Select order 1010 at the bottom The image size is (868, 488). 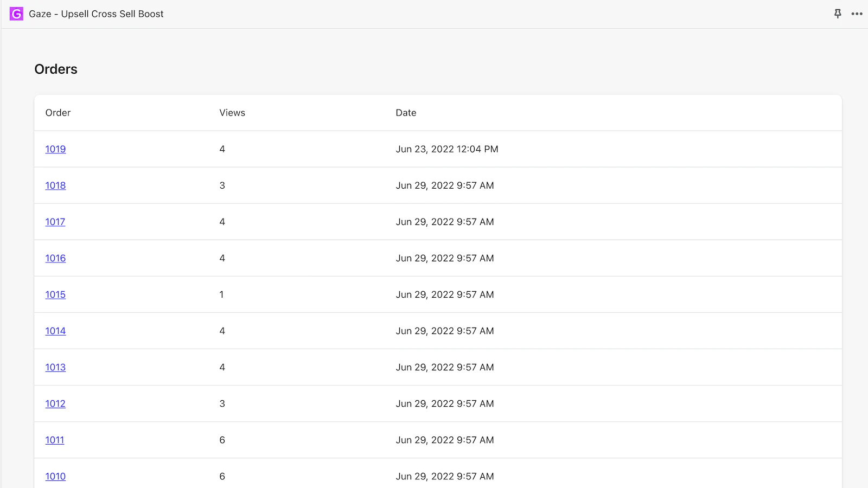pos(55,476)
